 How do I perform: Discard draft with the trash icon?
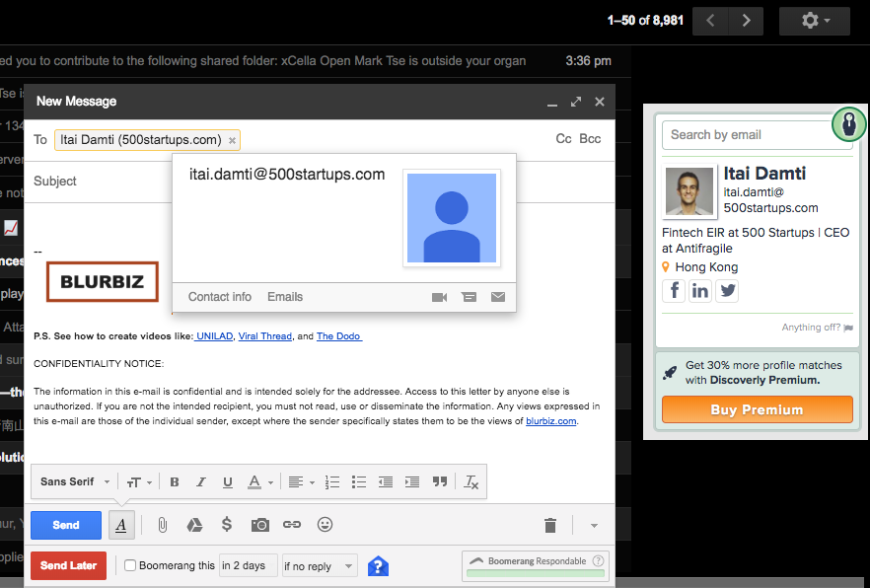click(550, 525)
